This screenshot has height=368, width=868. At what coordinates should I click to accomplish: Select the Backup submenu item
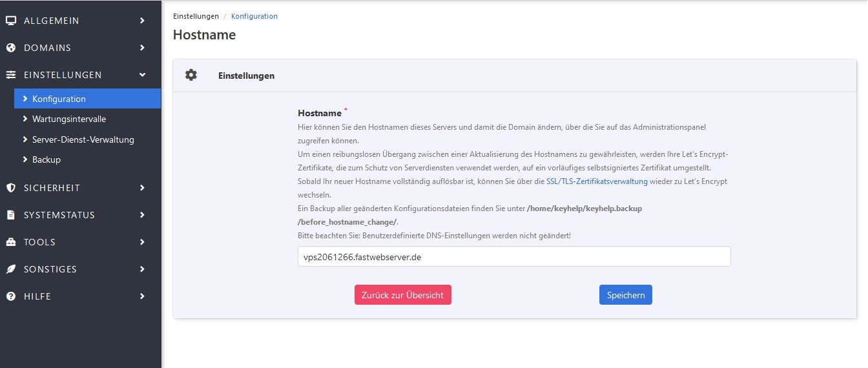pyautogui.click(x=46, y=159)
